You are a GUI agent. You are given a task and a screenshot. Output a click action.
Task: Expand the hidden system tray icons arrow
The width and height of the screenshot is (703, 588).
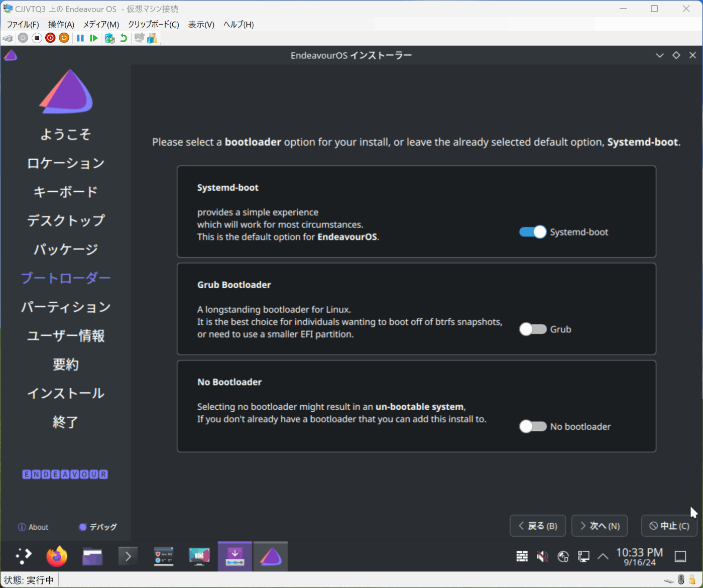coord(603,556)
